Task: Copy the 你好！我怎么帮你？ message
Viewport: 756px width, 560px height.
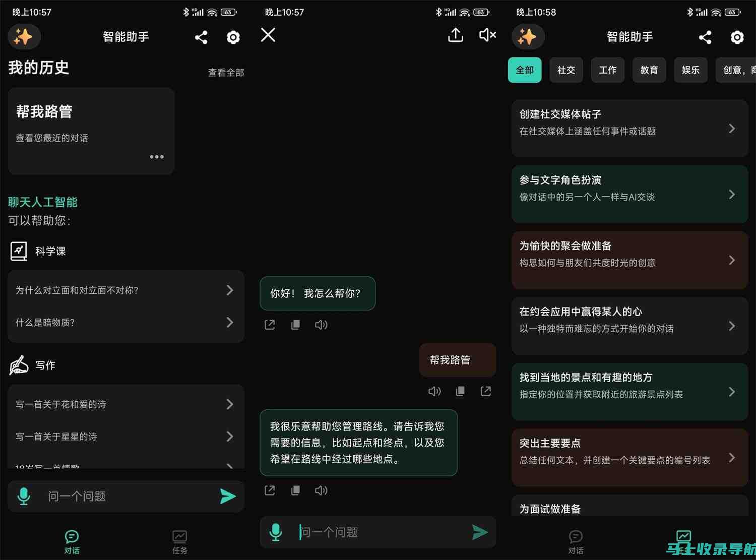Action: tap(295, 325)
